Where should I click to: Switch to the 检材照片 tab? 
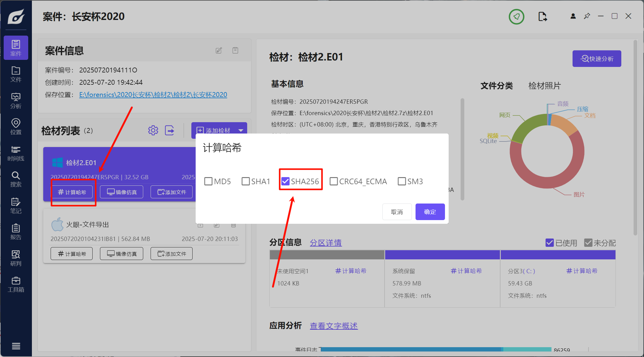(544, 86)
